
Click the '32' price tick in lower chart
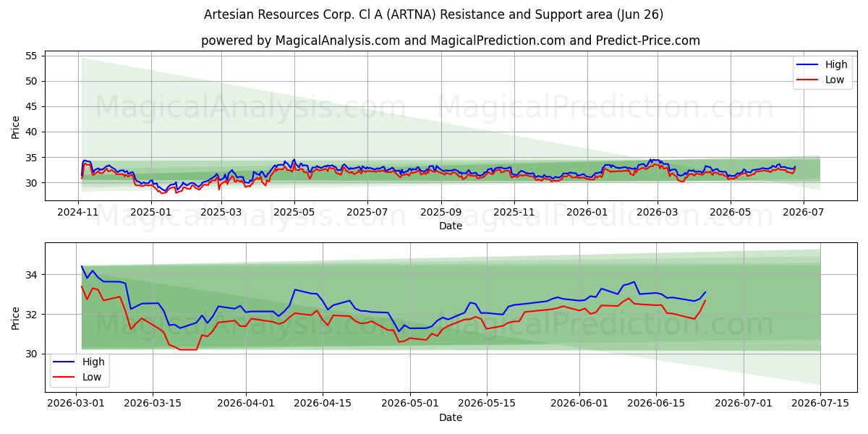(33, 315)
